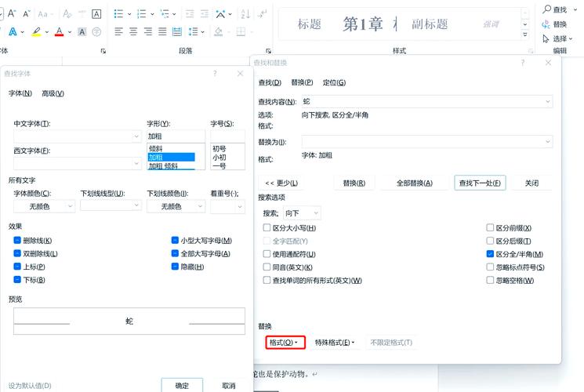584x392 pixels.
Task: Click the Clear Formatting icon
Action: 67,14
